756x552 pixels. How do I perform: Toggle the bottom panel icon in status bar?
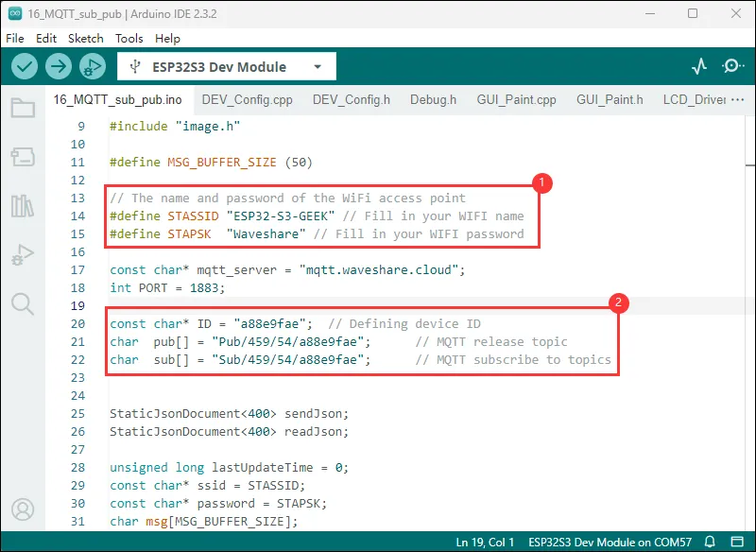coord(736,543)
